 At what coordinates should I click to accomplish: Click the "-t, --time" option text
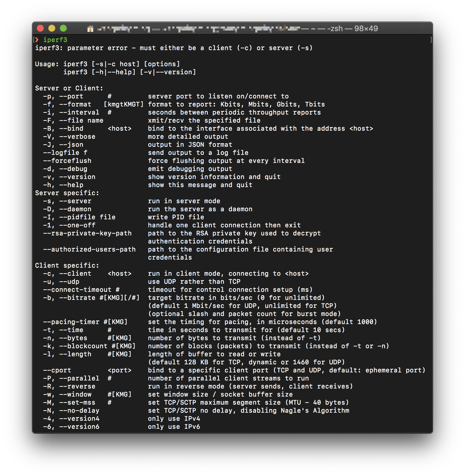click(x=63, y=330)
